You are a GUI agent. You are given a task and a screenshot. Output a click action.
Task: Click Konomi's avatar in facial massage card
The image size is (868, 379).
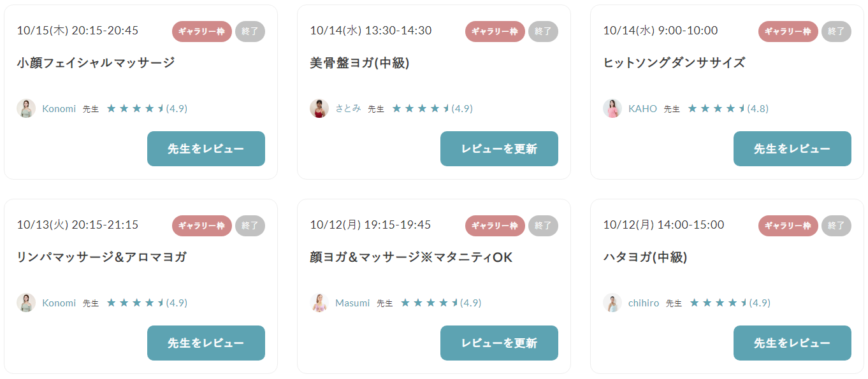26,108
